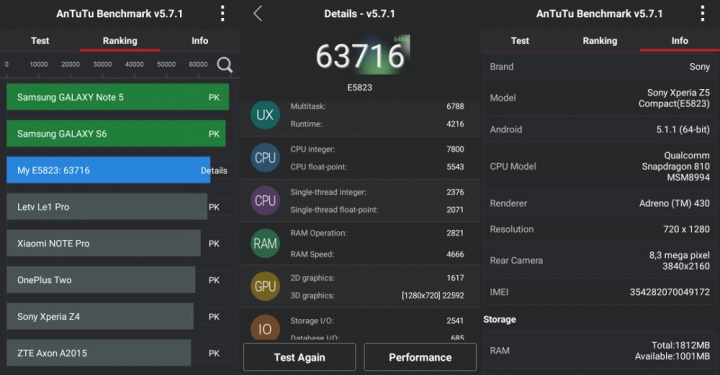Select Samsung GALAXY Note 5 ranking bar

click(x=118, y=97)
